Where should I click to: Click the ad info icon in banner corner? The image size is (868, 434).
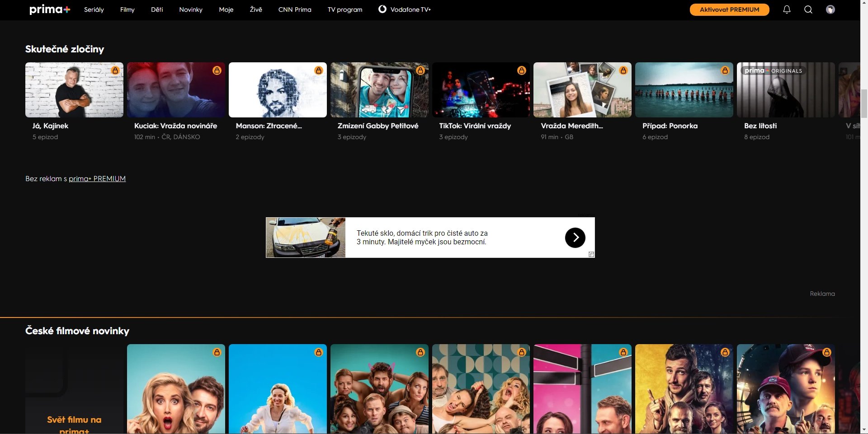pyautogui.click(x=591, y=254)
